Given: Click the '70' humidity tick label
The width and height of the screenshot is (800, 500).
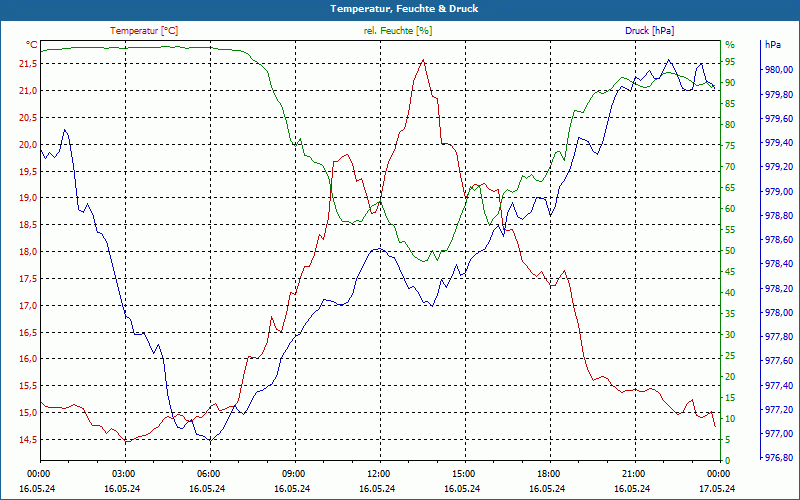Looking at the screenshot, I should pos(730,167).
